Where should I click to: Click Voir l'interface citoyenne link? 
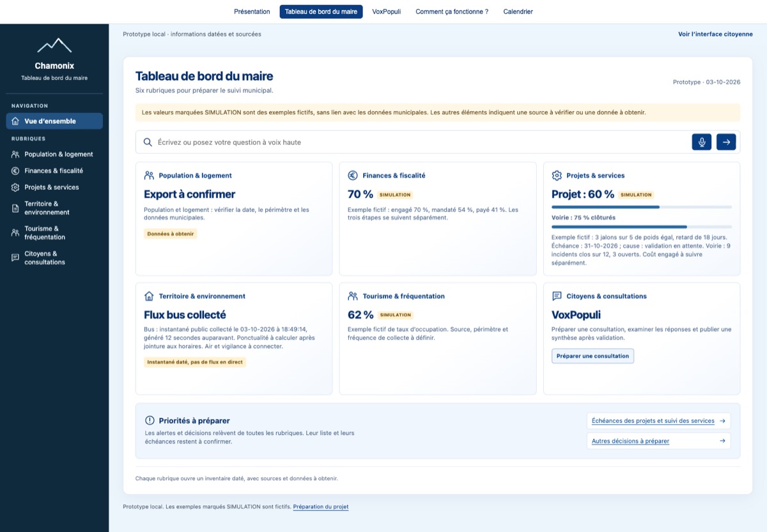pos(715,34)
